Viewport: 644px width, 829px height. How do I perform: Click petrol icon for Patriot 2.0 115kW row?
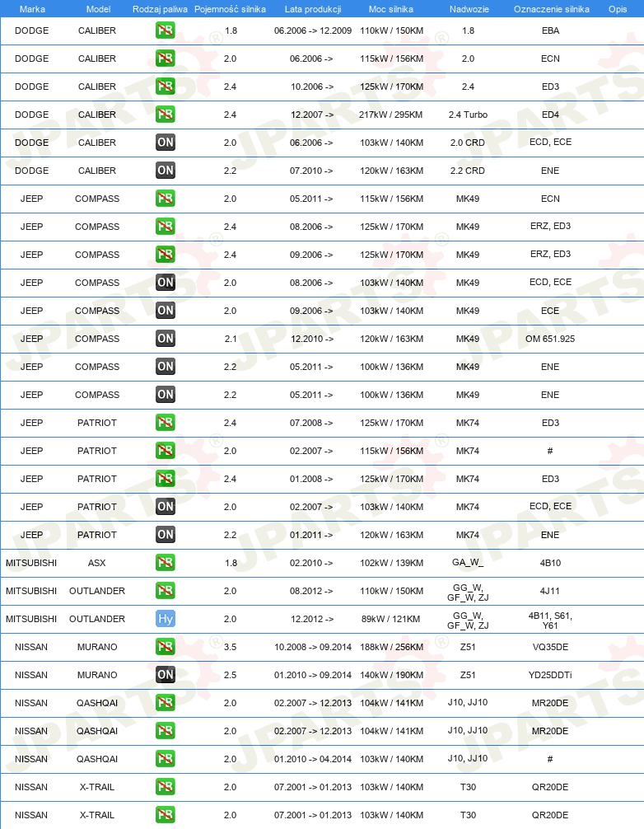coord(166,451)
